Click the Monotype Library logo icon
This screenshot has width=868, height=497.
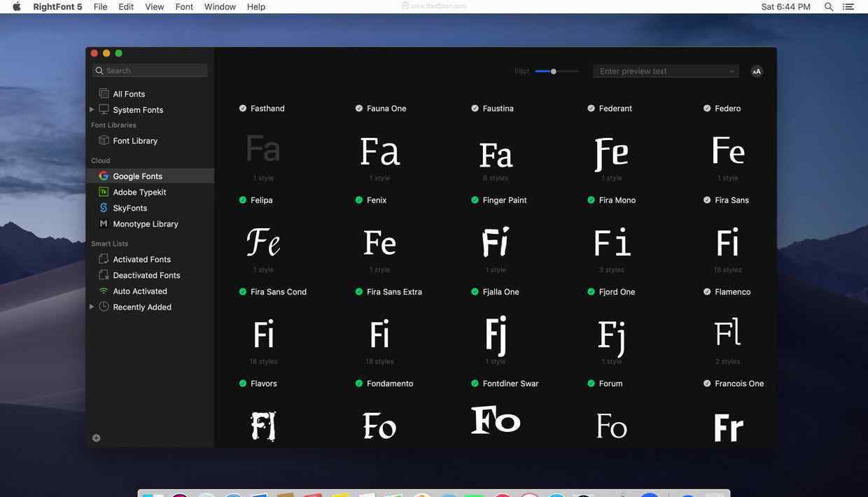pos(104,224)
